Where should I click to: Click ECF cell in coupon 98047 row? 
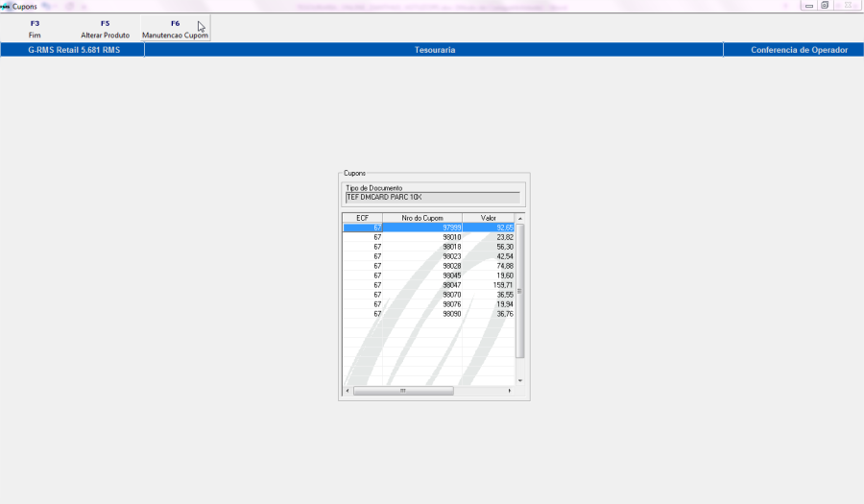363,285
